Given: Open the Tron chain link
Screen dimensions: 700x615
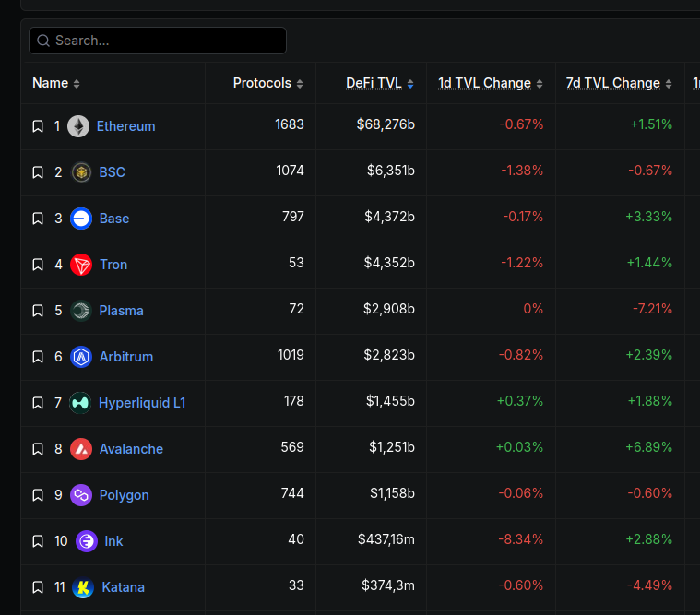Looking at the screenshot, I should pos(113,265).
